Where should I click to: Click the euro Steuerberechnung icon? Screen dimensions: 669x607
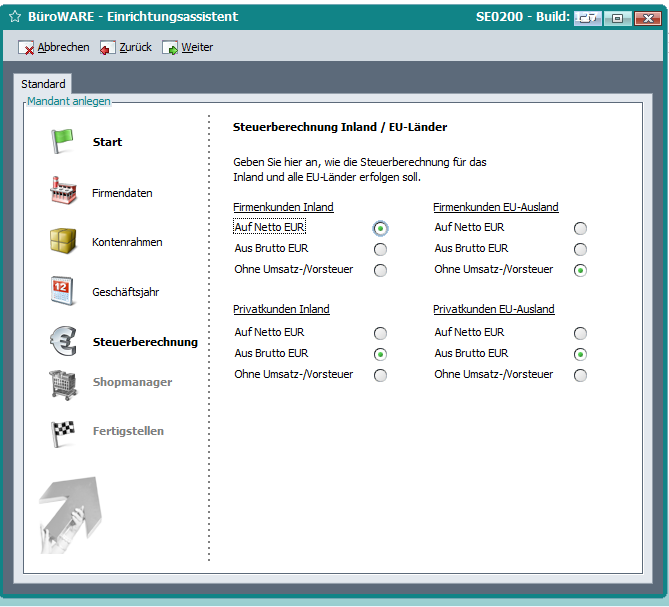point(63,341)
